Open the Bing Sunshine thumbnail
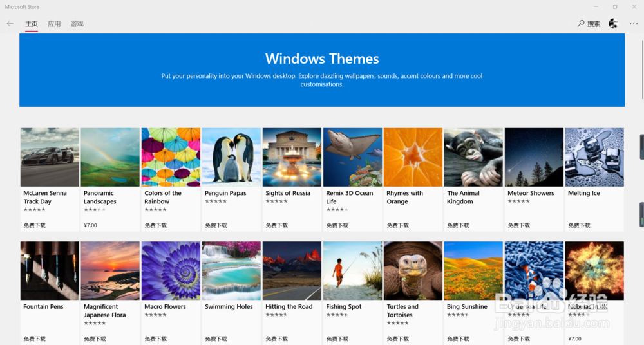Viewport: 644px width, 345px height. click(473, 271)
